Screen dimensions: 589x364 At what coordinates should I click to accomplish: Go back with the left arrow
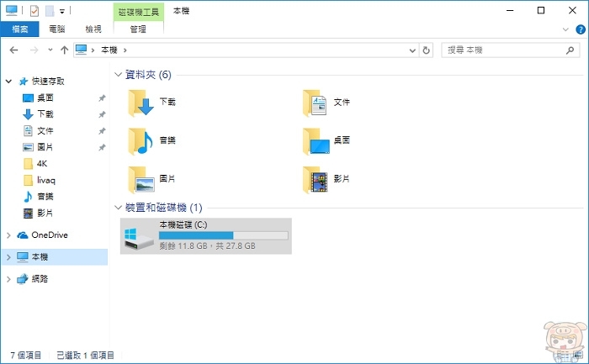(13, 50)
